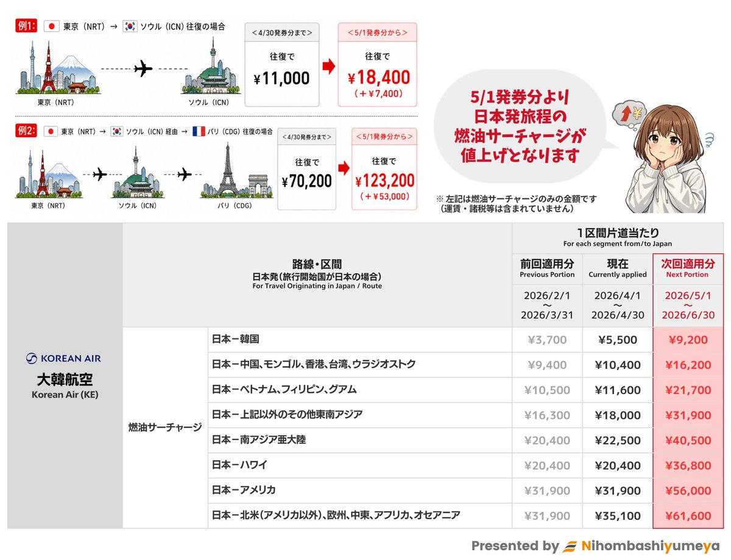
Task: Click the 2026/4/1～2026/4/30 date range
Action: pyautogui.click(x=618, y=305)
